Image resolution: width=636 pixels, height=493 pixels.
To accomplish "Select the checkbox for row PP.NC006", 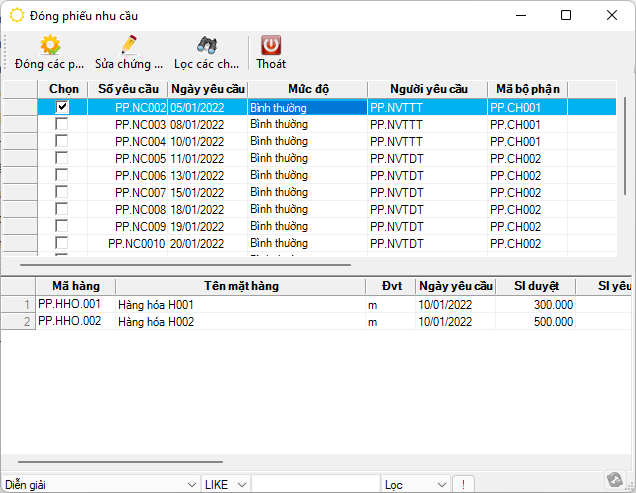I will pyautogui.click(x=62, y=175).
